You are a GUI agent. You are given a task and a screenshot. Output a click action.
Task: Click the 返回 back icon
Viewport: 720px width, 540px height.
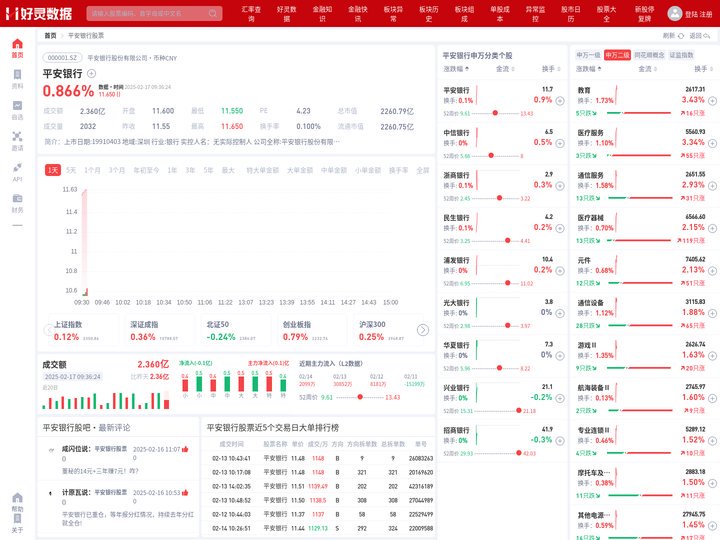coord(706,36)
